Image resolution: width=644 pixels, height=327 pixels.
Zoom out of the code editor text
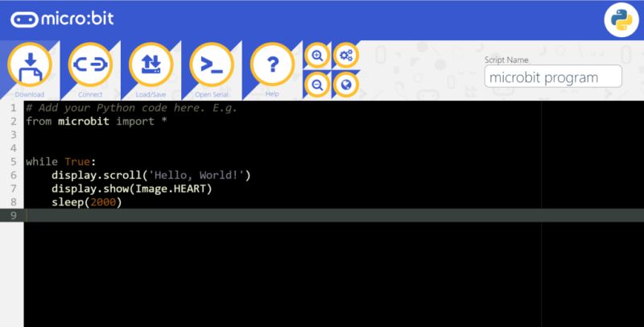pos(317,85)
